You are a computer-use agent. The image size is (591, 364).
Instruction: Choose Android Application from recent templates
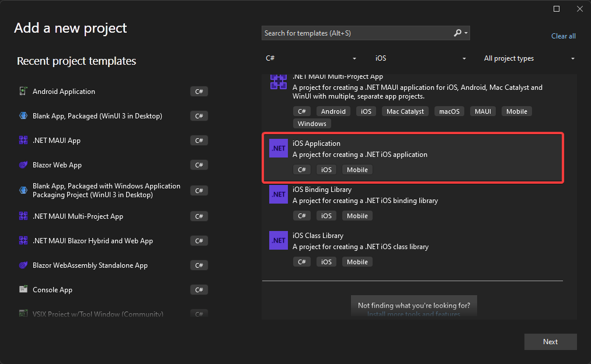(x=113, y=92)
